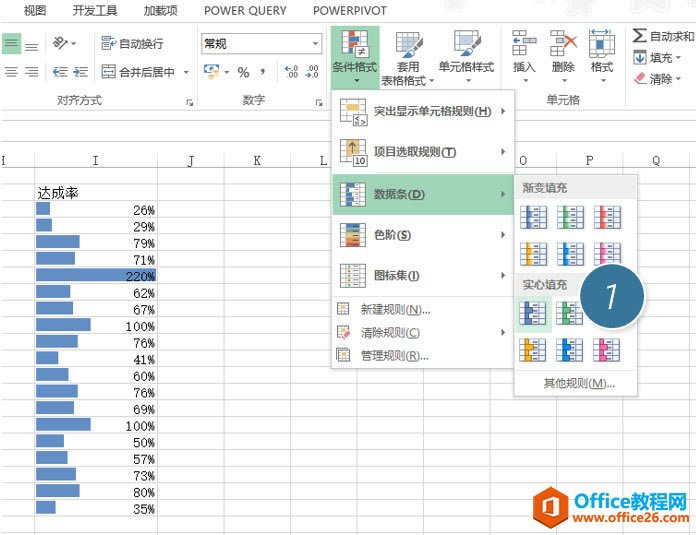Viewport: 696px width, 535px height.
Task: Click 其他规则 more rules link
Action: click(579, 383)
